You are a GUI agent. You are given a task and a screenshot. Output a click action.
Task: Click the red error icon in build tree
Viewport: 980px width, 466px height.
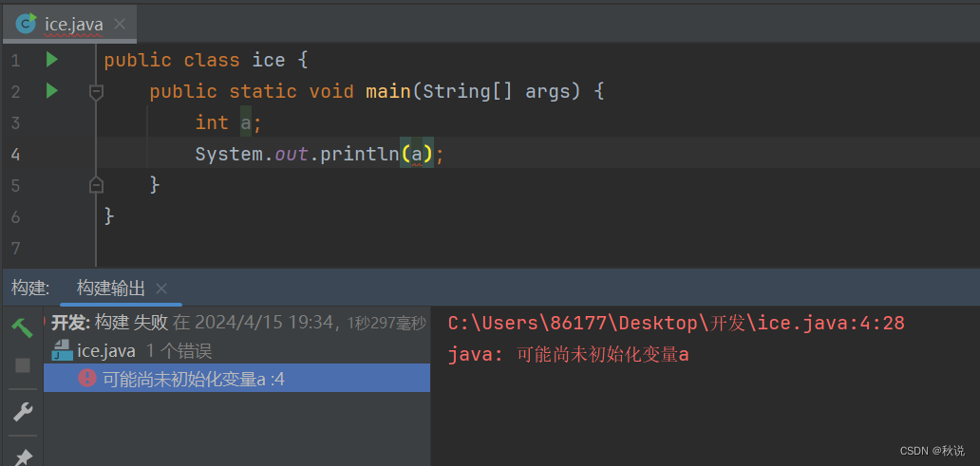point(86,378)
